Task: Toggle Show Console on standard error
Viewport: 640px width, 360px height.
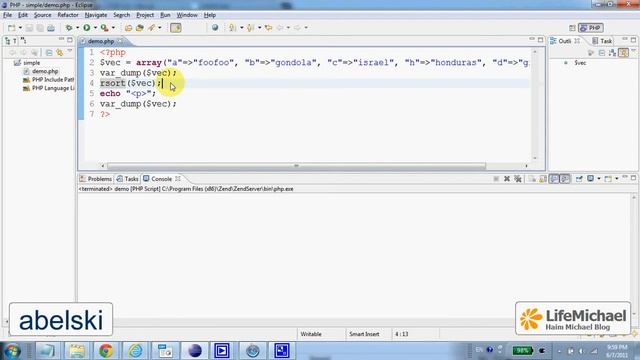Action: point(565,179)
